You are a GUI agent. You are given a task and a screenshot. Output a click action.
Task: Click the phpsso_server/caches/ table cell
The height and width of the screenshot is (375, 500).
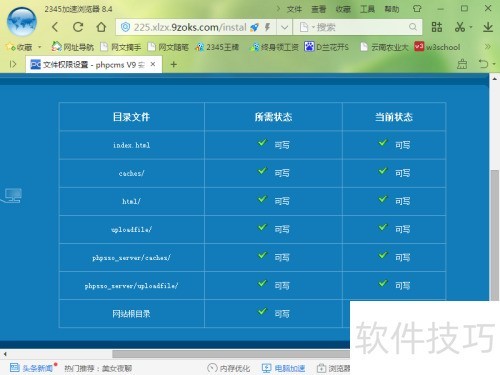point(131,258)
